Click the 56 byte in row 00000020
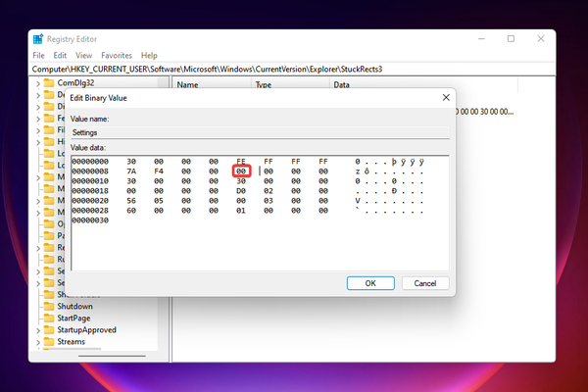The height and width of the screenshot is (392, 588). point(131,201)
